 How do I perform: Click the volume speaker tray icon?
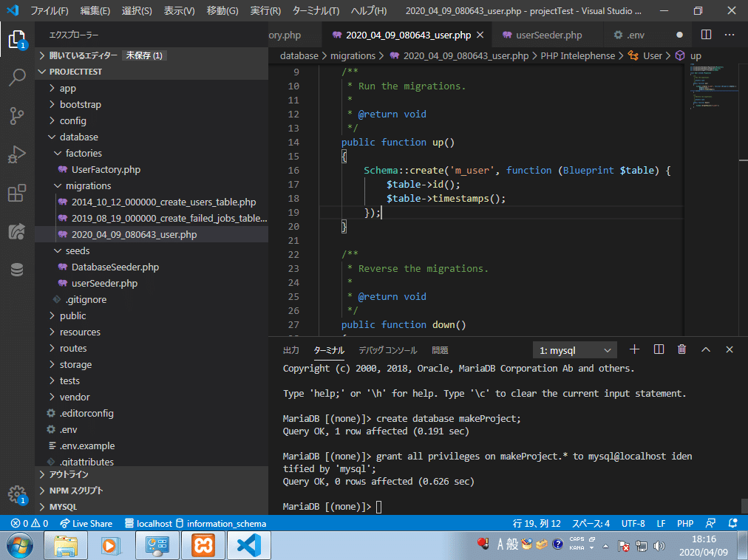[659, 546]
